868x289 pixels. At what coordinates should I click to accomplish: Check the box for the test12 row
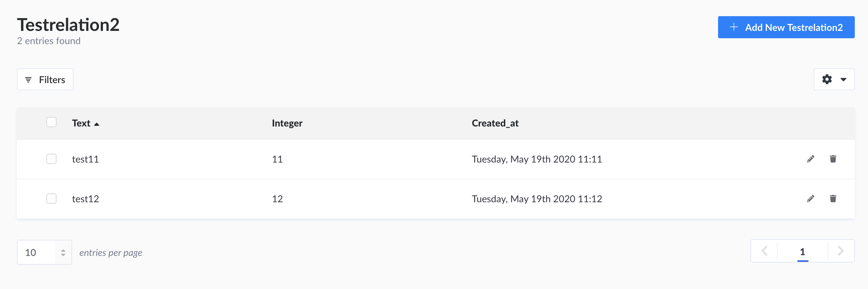pos(51,199)
